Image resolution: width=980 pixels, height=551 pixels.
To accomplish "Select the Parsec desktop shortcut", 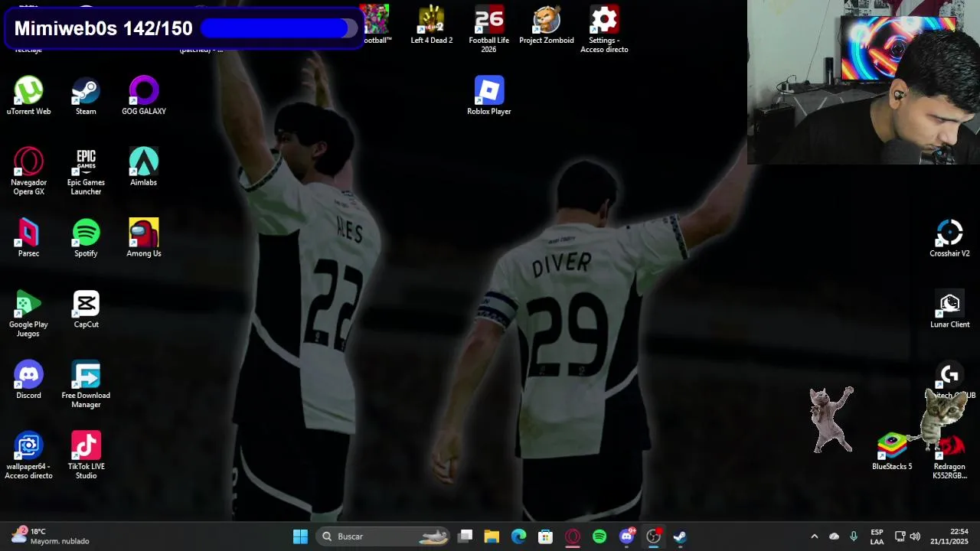I will [28, 238].
